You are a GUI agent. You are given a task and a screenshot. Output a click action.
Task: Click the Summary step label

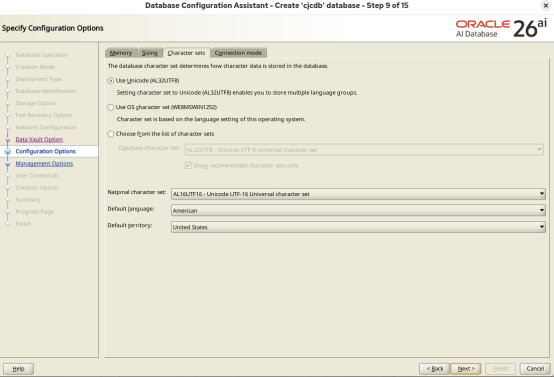[28, 199]
